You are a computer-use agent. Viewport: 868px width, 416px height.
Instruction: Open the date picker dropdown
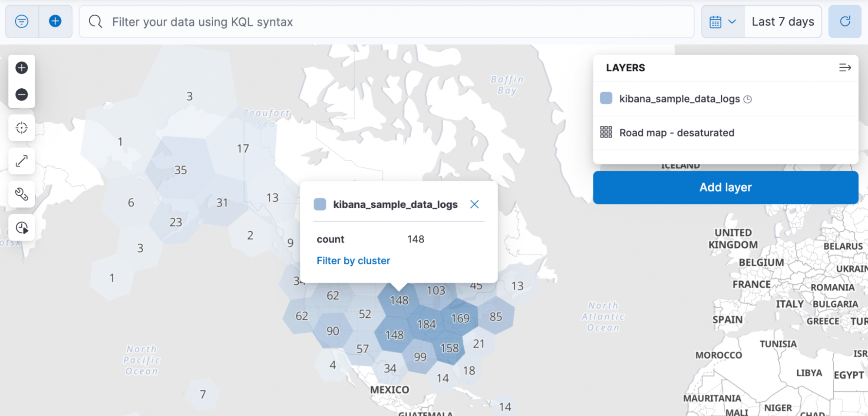(x=722, y=21)
